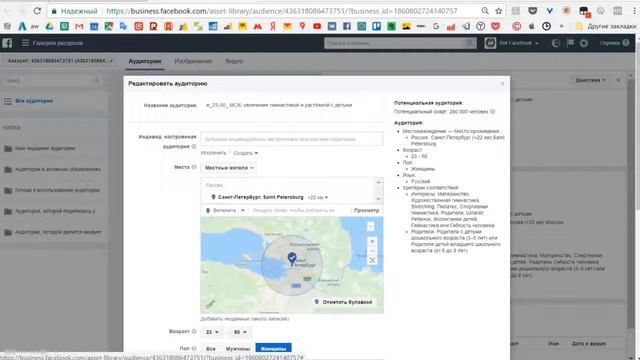The height and width of the screenshot is (360, 640).
Task: Click the browser reload button
Action: tap(37, 11)
